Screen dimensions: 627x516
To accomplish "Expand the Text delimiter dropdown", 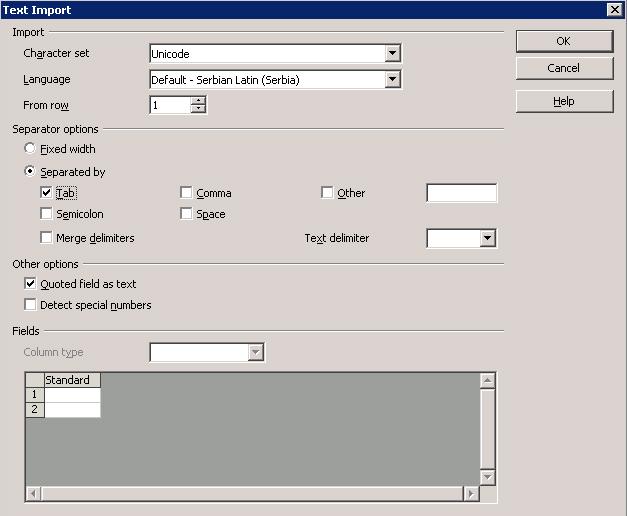I will pos(487,239).
